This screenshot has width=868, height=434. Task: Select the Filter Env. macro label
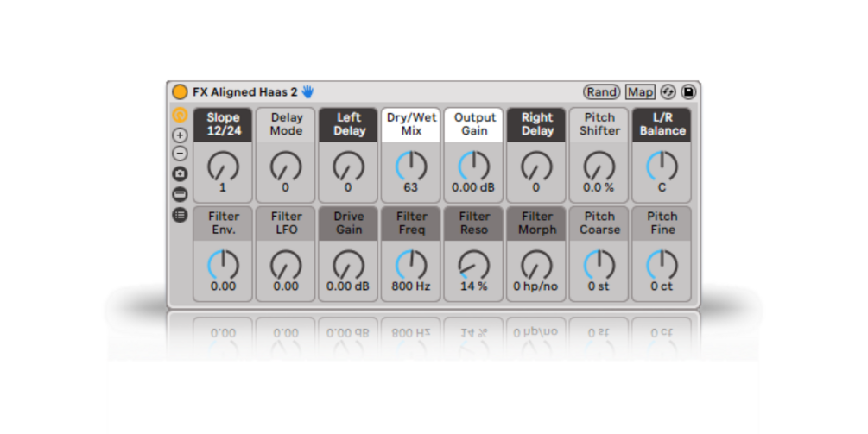click(223, 223)
